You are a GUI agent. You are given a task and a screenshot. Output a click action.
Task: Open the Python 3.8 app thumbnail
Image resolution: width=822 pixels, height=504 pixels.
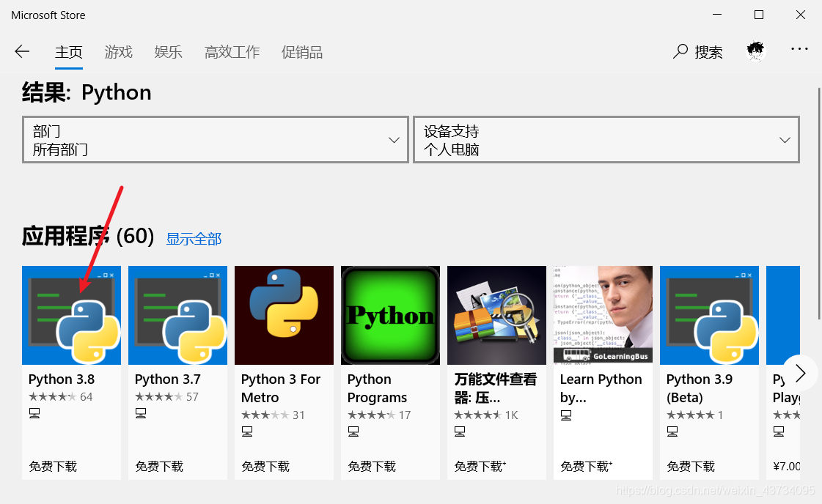coord(71,316)
